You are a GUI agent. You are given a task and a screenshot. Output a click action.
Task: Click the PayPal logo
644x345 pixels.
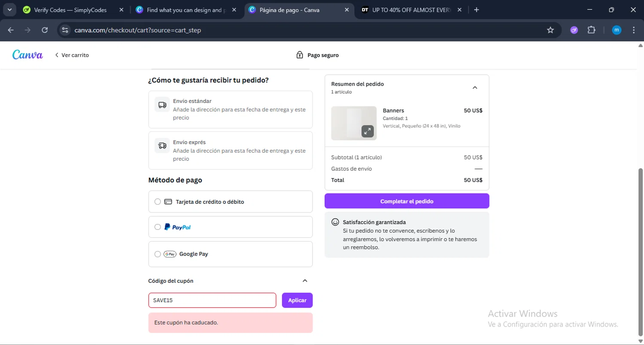pyautogui.click(x=178, y=227)
